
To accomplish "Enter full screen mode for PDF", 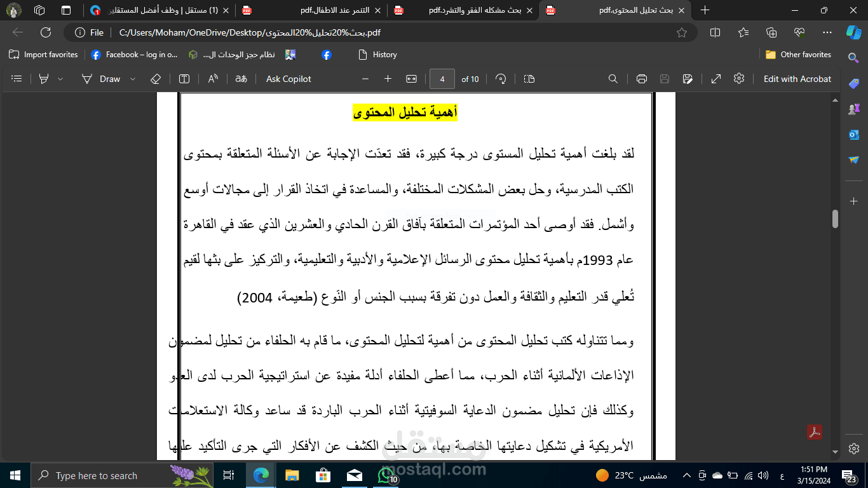I will [x=716, y=79].
